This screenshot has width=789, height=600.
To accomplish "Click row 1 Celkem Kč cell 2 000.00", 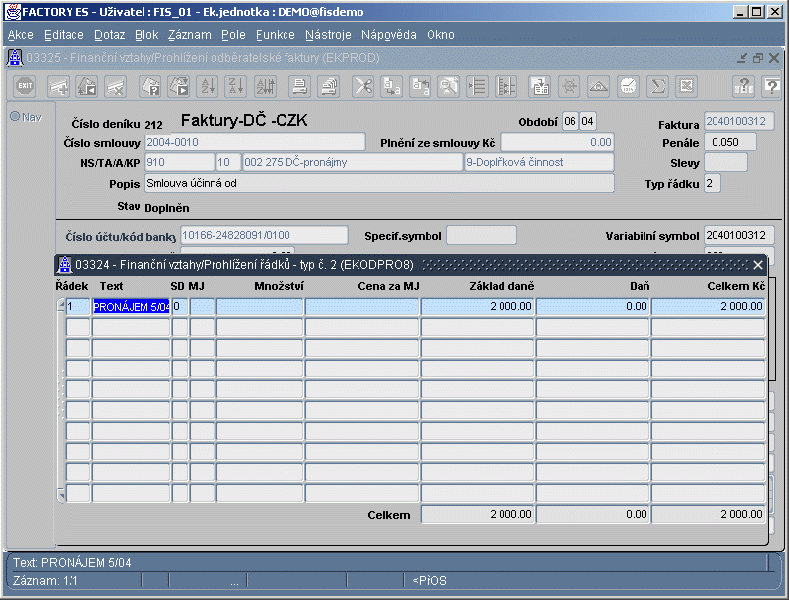I will pos(708,307).
